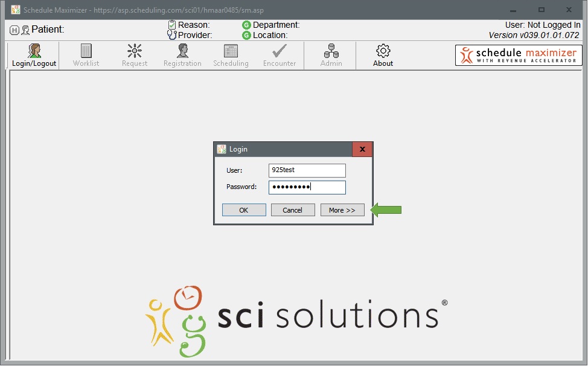Click the green G icon beside Department
The width and height of the screenshot is (588, 366).
click(246, 25)
